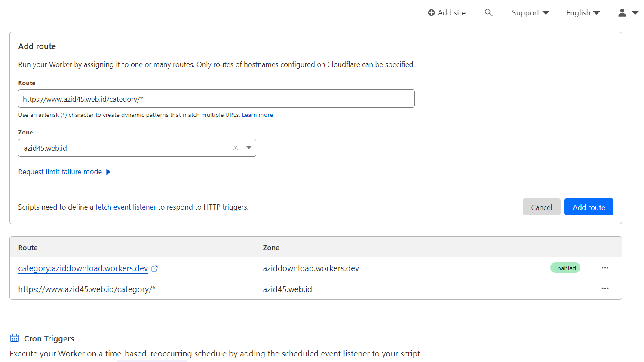This screenshot has height=362, width=644.
Task: Open the Support dropdown menu
Action: click(x=531, y=13)
